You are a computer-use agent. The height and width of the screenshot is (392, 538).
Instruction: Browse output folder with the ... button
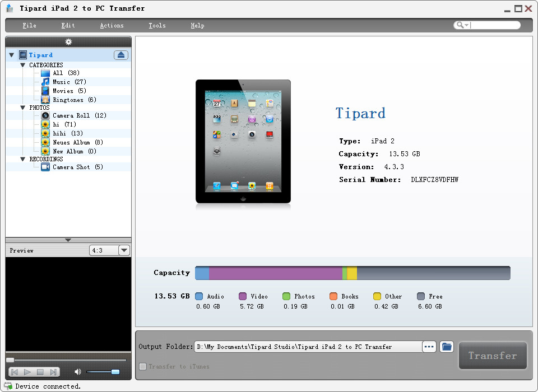pyautogui.click(x=429, y=347)
